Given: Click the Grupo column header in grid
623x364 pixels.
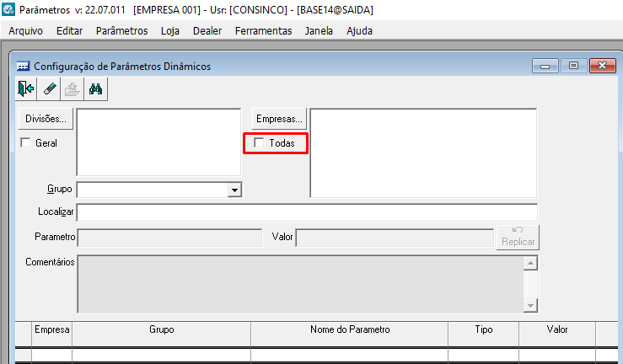Looking at the screenshot, I should (161, 334).
